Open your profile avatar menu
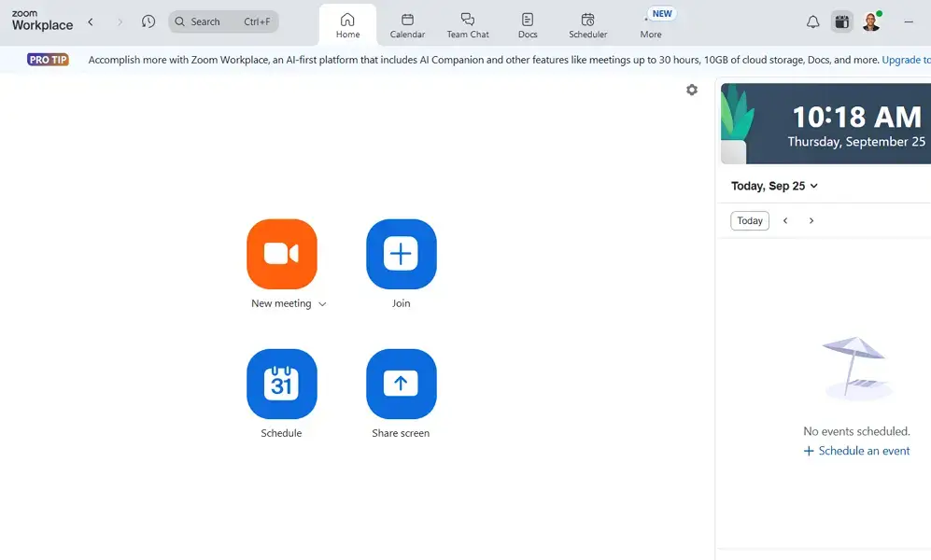Viewport: 931px width, 560px height. coord(871,21)
